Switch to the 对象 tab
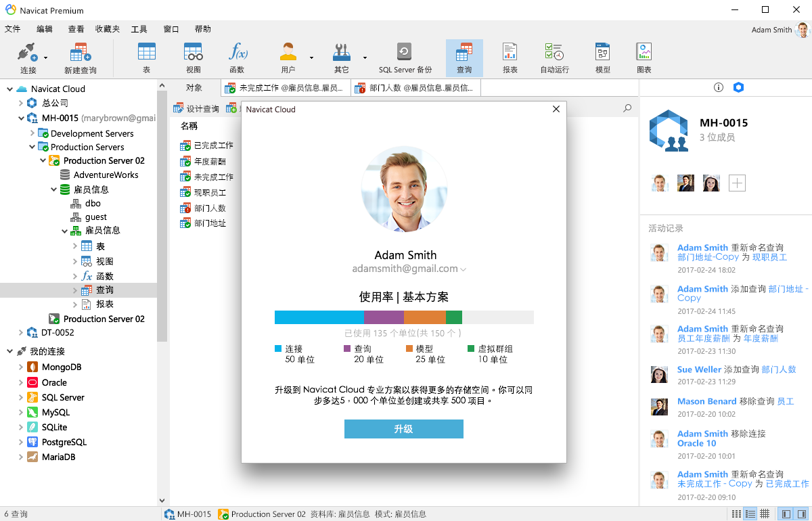The height and width of the screenshot is (521, 812). coord(194,88)
